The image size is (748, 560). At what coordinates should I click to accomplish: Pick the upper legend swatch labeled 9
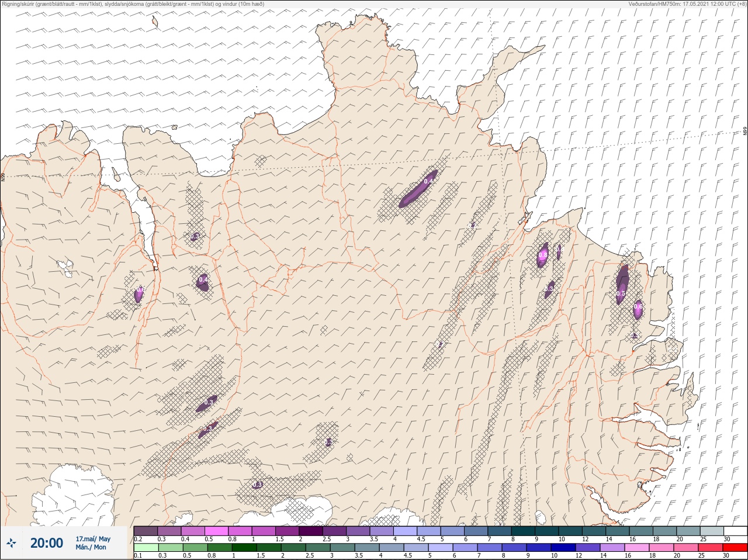(x=546, y=531)
